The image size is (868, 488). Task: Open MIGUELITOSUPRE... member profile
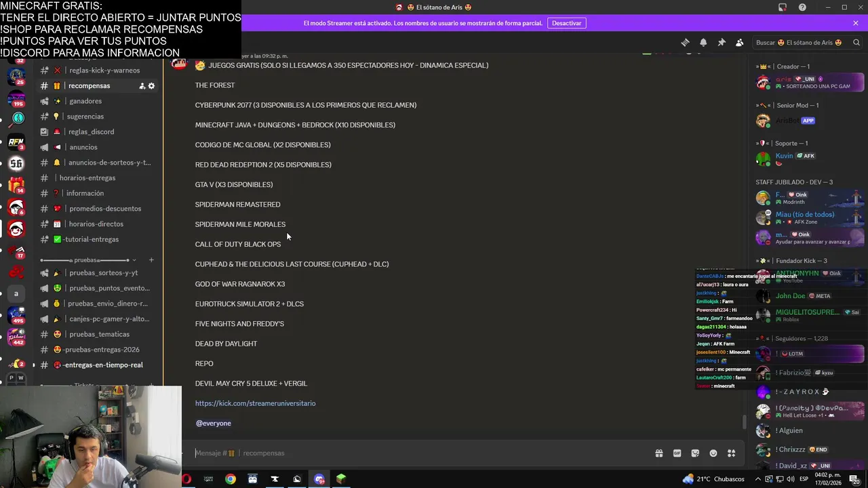click(810, 315)
